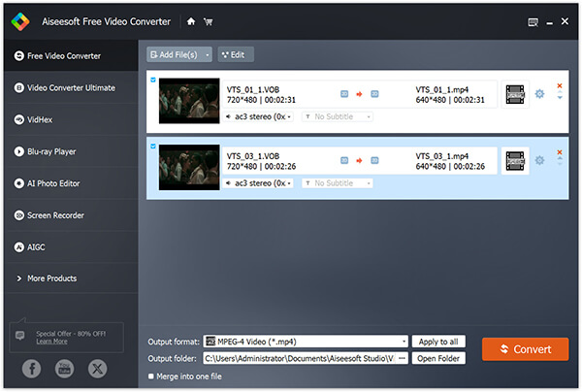Screen dimensions: 582x392
Task: Remove VTS_03_1.VOB with red X
Action: point(560,152)
